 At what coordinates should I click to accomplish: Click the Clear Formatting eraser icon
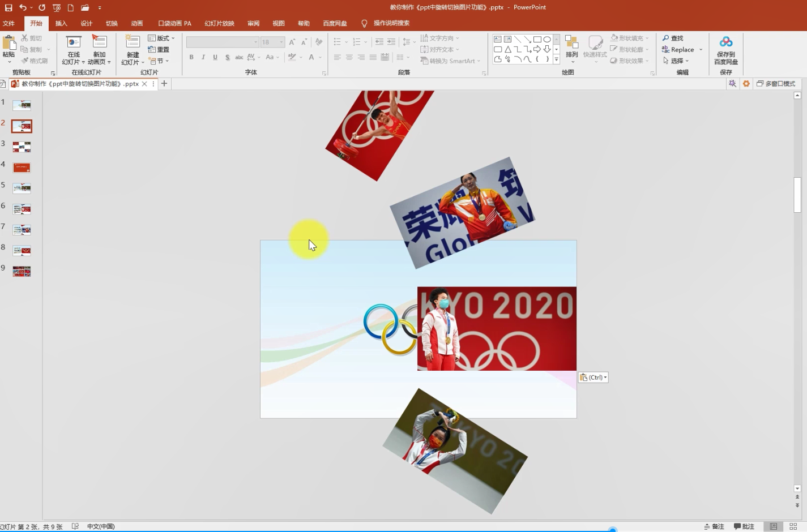click(319, 42)
